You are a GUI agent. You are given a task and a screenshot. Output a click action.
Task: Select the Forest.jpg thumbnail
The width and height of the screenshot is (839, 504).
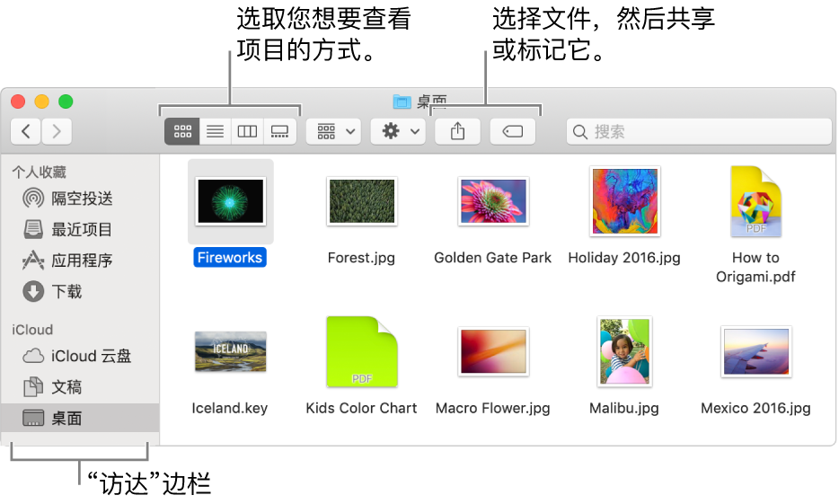coord(362,201)
